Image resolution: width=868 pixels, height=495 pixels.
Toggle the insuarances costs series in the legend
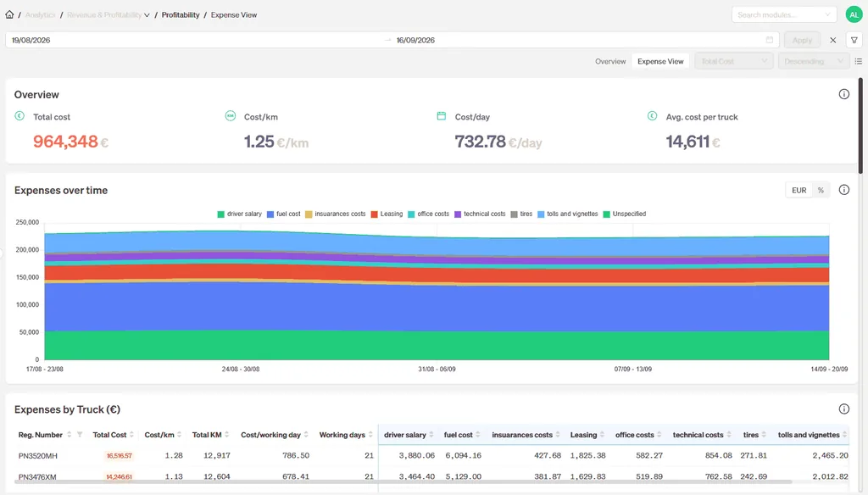(336, 214)
